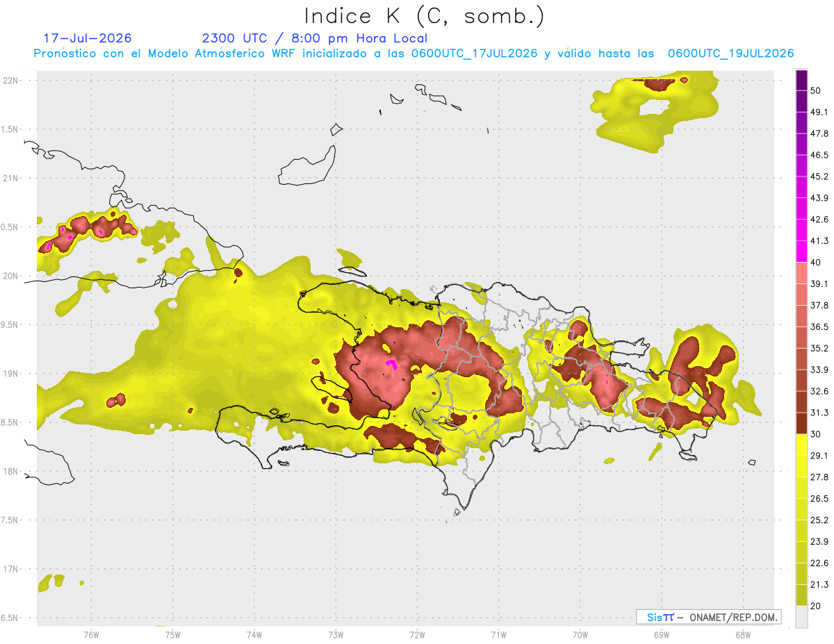Click legend value '49.1'

[819, 113]
